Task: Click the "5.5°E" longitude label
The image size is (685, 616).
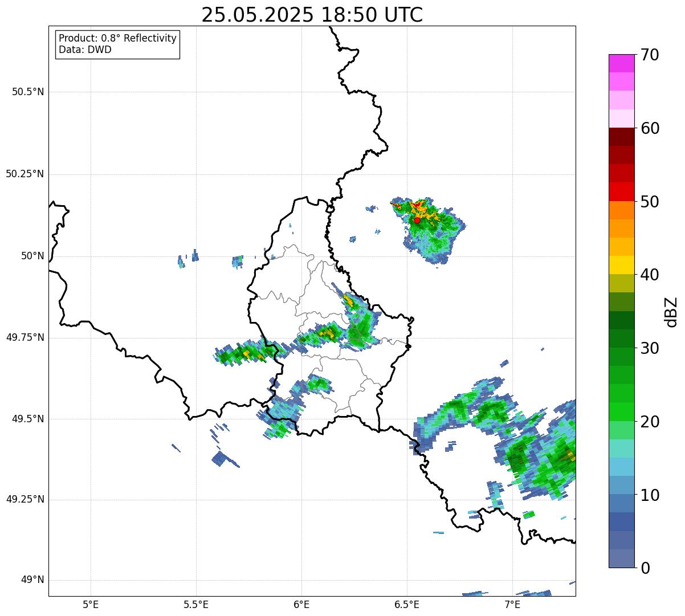Action: pos(196,605)
